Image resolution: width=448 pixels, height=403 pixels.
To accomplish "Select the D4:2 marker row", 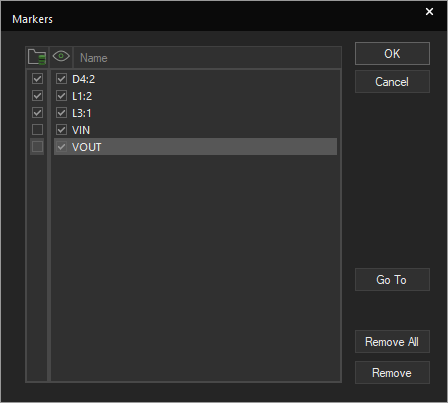I will pyautogui.click(x=195, y=79).
